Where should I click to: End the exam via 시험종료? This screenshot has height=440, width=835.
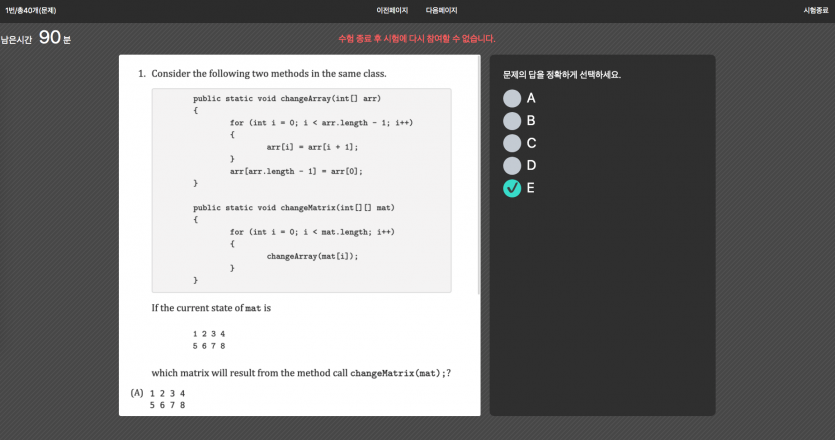coord(816,11)
